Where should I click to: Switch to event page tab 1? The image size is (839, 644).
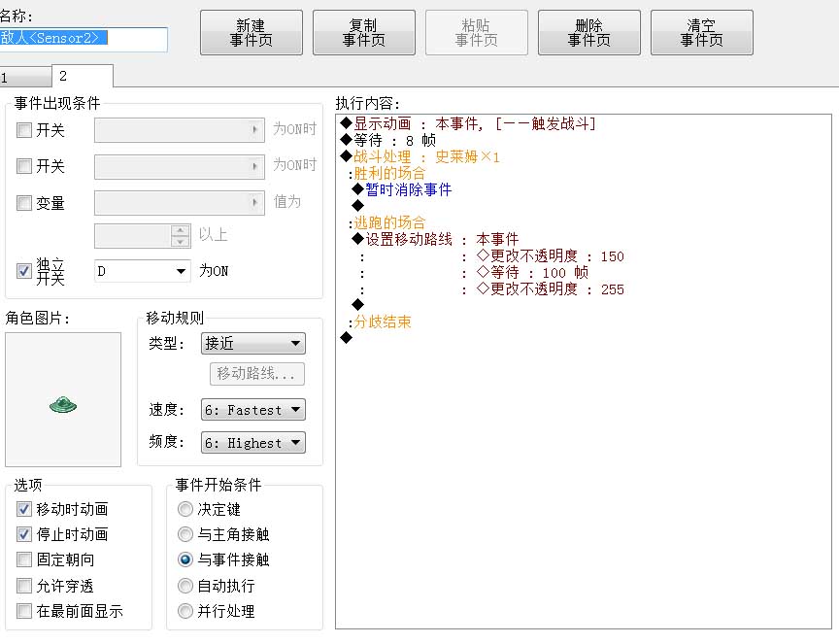25,77
